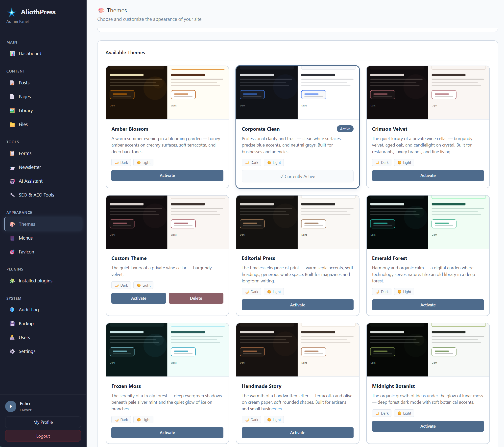504x447 pixels.
Task: Activate the Handmade Story theme
Action: pos(297,433)
